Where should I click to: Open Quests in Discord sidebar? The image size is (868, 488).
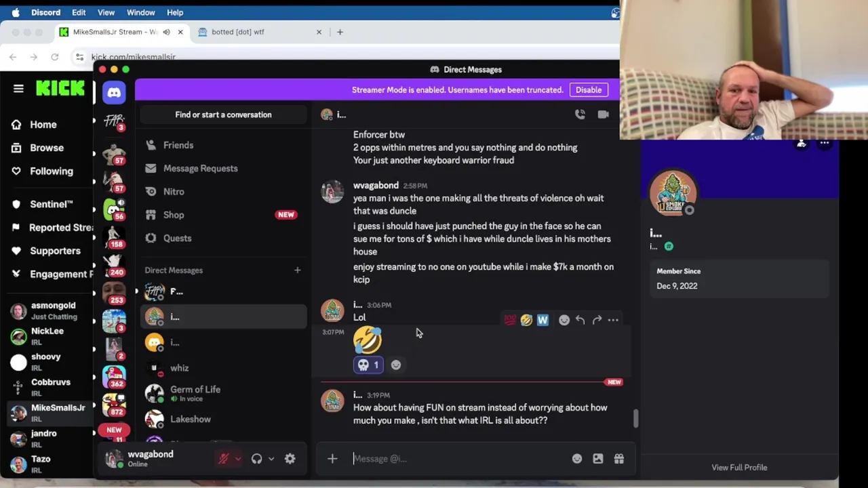pyautogui.click(x=223, y=238)
